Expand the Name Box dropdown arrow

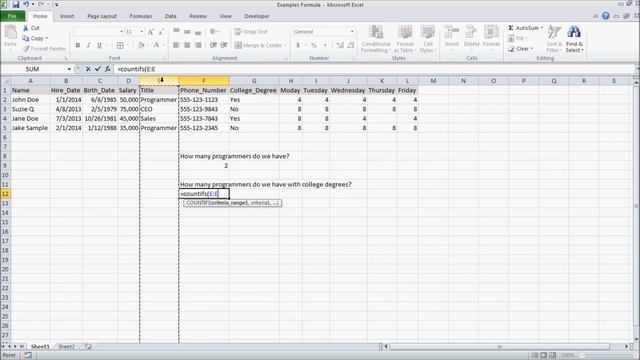pos(69,69)
